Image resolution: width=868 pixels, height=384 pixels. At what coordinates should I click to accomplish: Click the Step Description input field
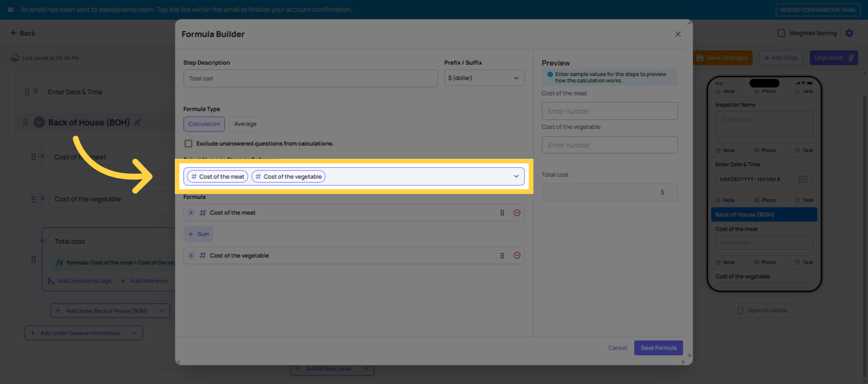(x=311, y=78)
